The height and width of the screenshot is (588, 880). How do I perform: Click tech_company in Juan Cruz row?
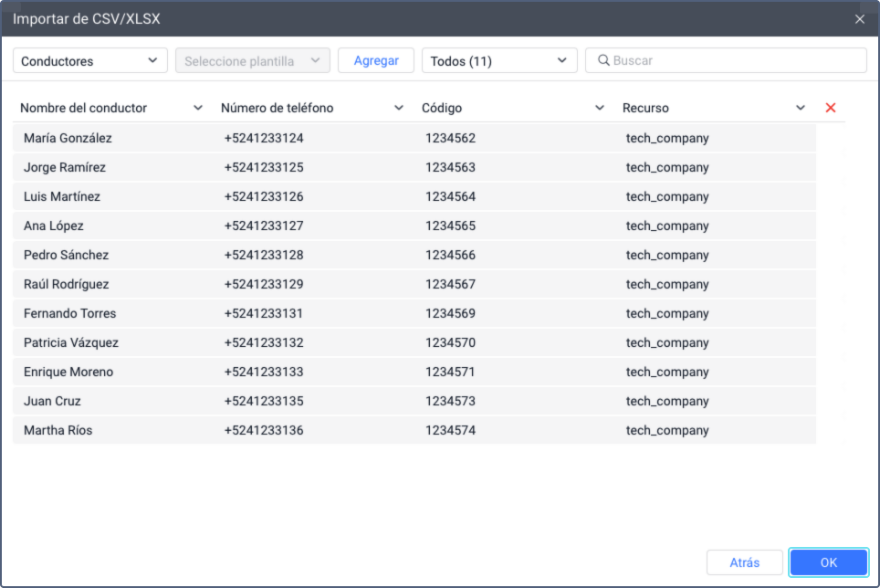[x=667, y=401]
